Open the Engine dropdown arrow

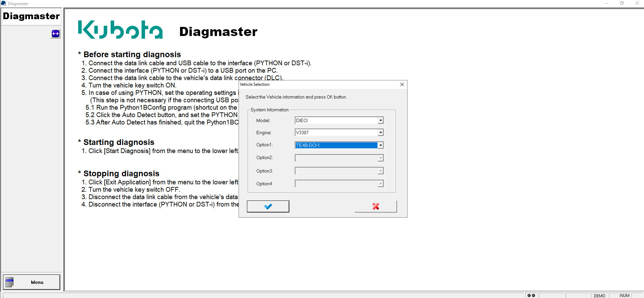(x=381, y=133)
